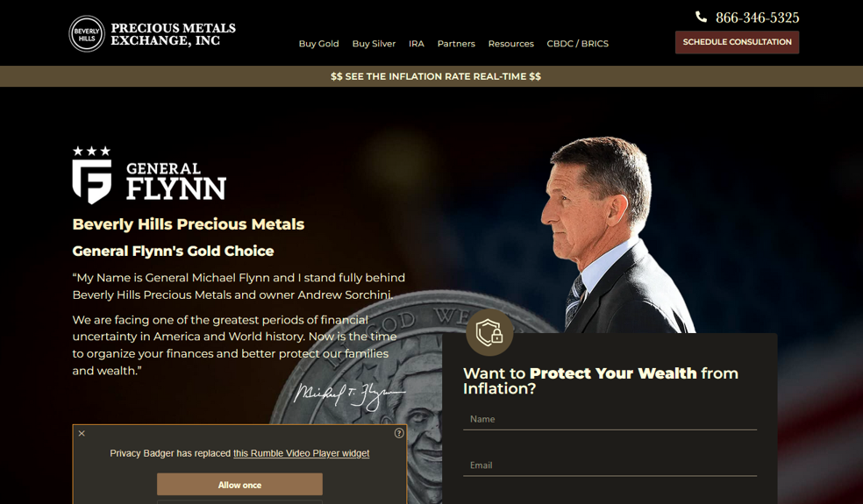Close the Privacy Badger widget notice
This screenshot has height=504, width=863.
tap(82, 434)
